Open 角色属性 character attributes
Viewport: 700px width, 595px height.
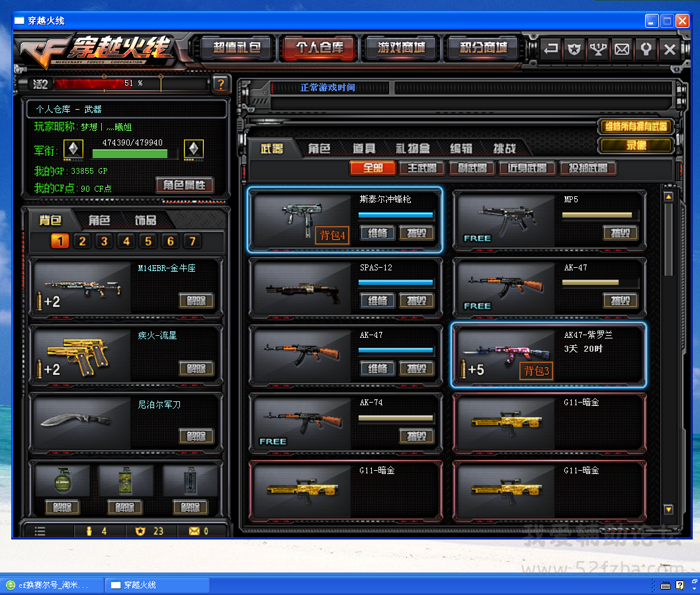tap(185, 185)
